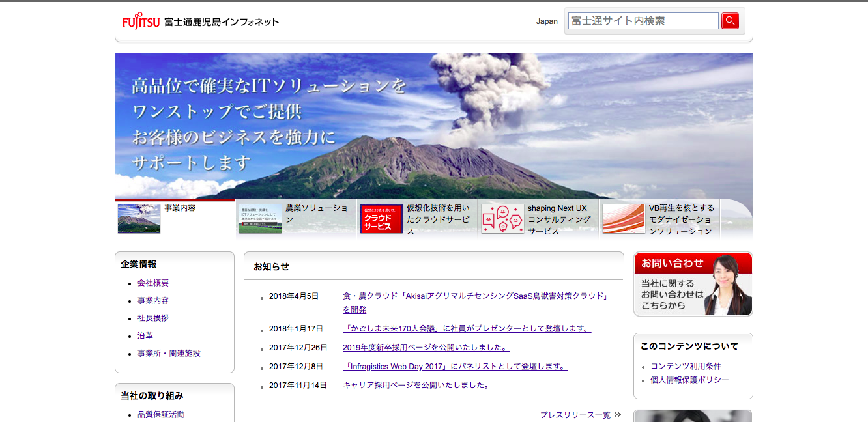
Task: Switch to the 事業内容 banner tab
Action: point(180,208)
